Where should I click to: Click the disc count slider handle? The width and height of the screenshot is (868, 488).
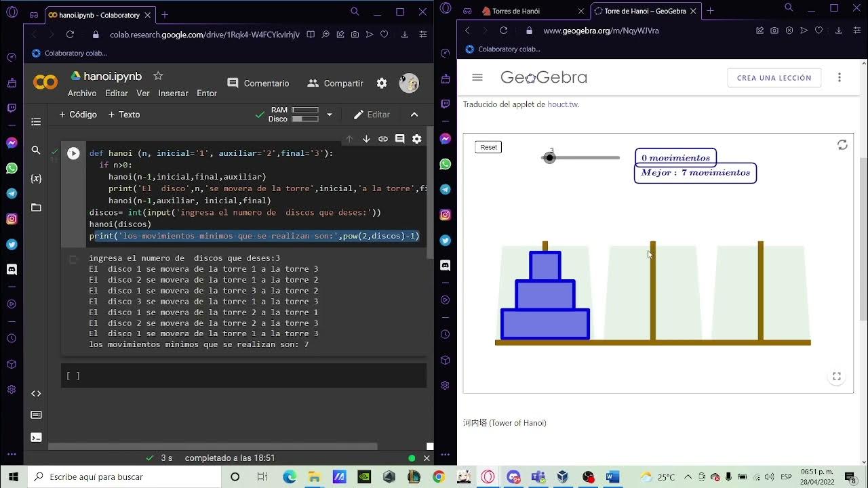[550, 158]
